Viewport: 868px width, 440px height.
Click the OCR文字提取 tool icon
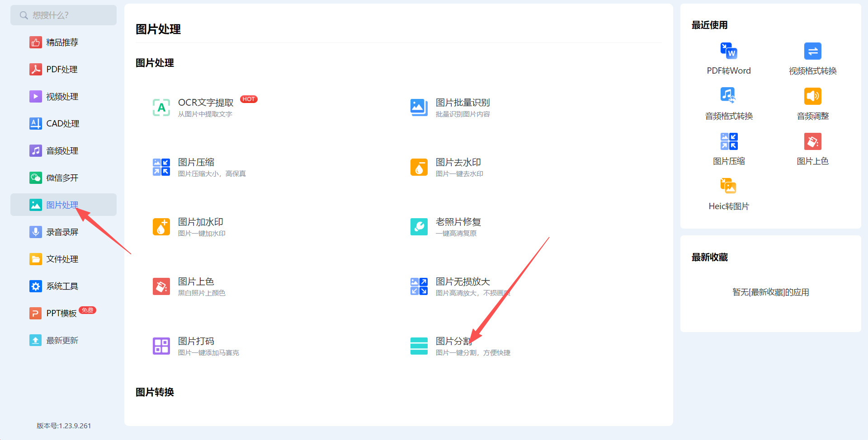pos(161,108)
